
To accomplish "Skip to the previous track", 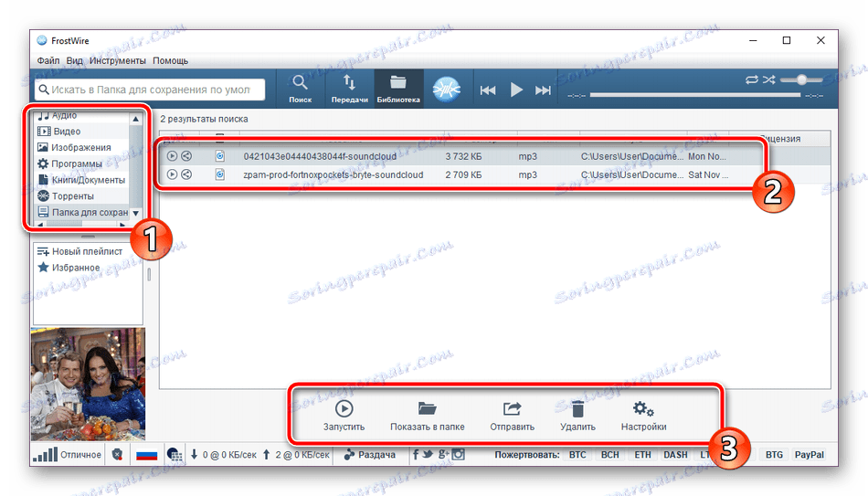I will click(488, 90).
